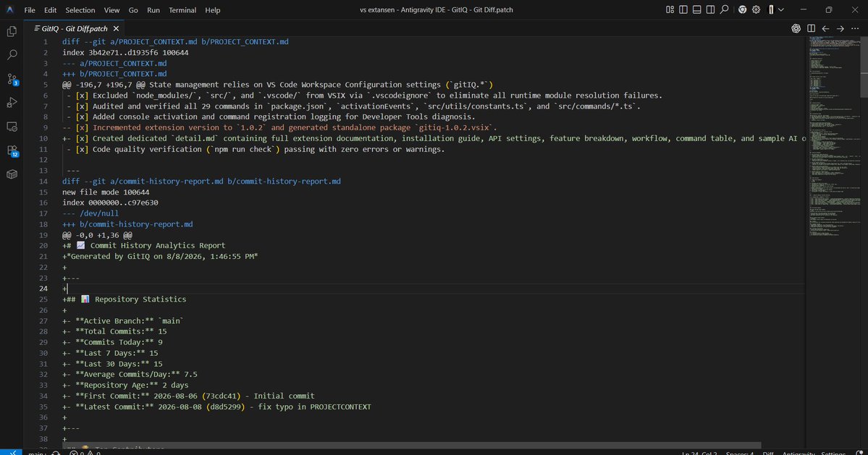Split the editor to the right

click(x=811, y=28)
